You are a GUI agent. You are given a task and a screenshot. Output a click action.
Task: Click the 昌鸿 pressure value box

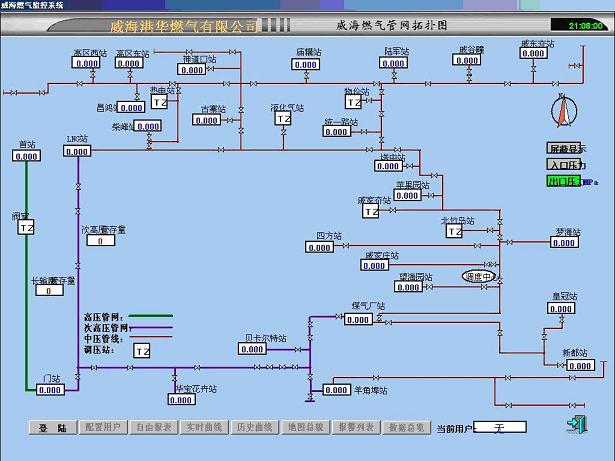pyautogui.click(x=131, y=108)
